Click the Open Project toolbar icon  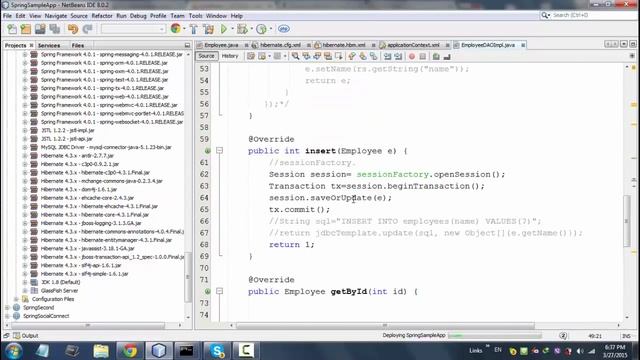(x=40, y=29)
